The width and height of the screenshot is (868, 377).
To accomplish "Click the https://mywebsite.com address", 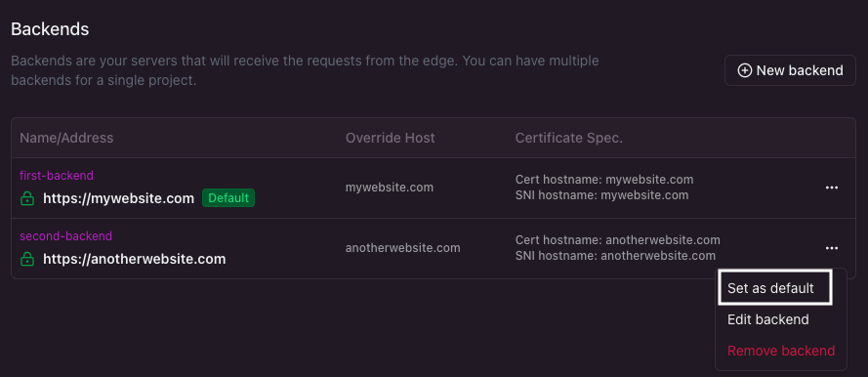I will point(118,198).
